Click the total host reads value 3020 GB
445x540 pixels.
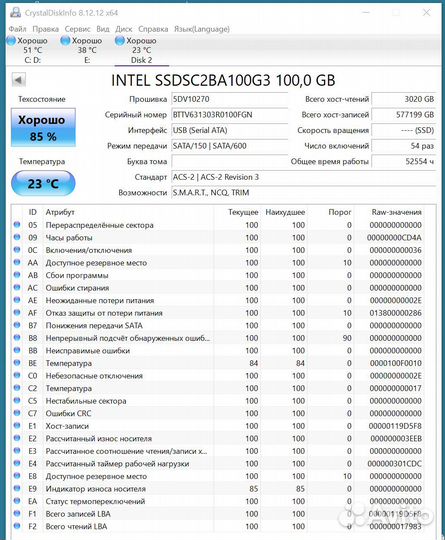pyautogui.click(x=404, y=99)
